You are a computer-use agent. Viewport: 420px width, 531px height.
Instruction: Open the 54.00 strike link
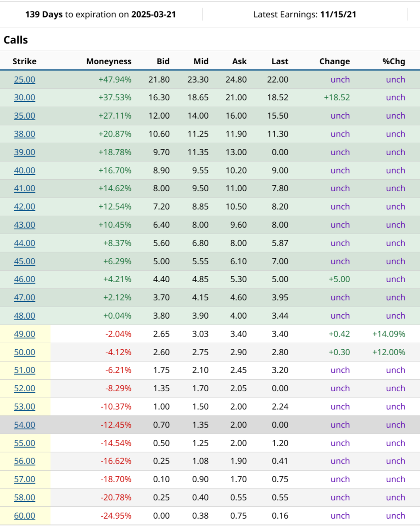tap(25, 425)
